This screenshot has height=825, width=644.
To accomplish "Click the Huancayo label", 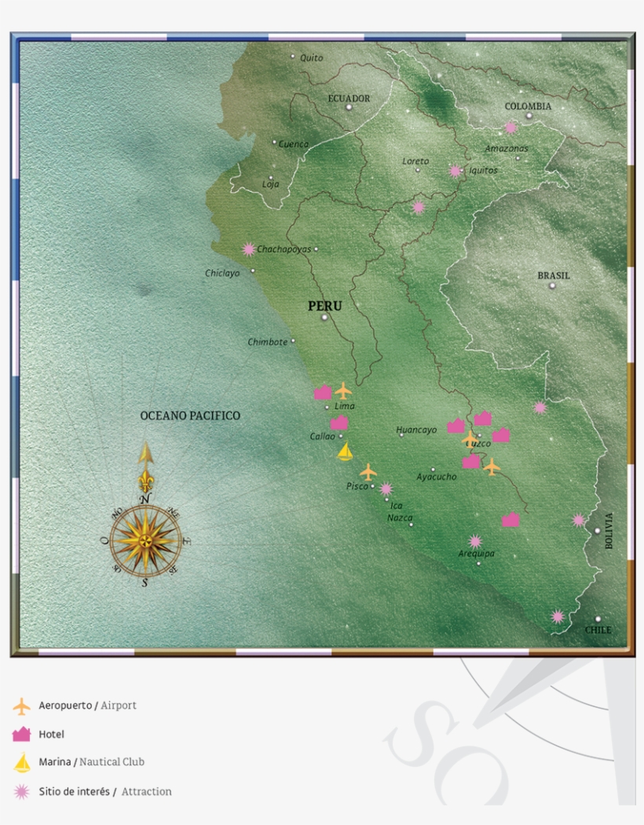I will click(x=416, y=430).
